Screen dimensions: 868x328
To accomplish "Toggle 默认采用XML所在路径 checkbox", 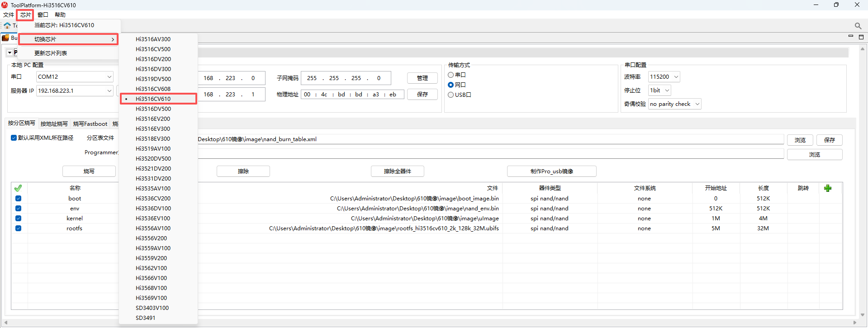I will coord(14,138).
